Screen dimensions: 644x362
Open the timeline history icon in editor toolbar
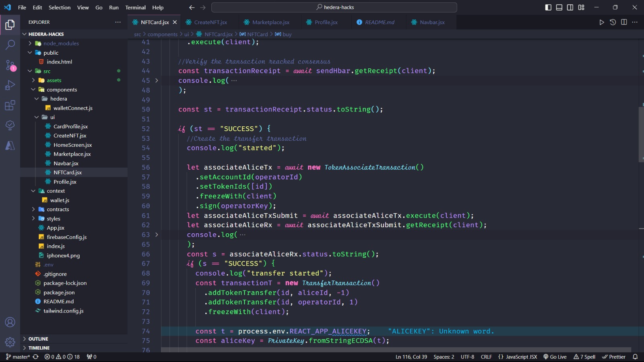pos(613,22)
